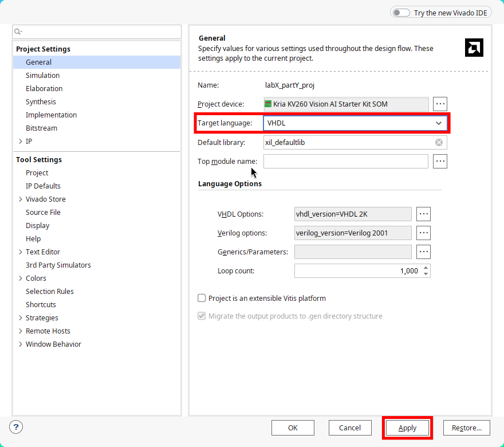The image size is (504, 447).
Task: Clear the Default library field
Action: [x=439, y=143]
